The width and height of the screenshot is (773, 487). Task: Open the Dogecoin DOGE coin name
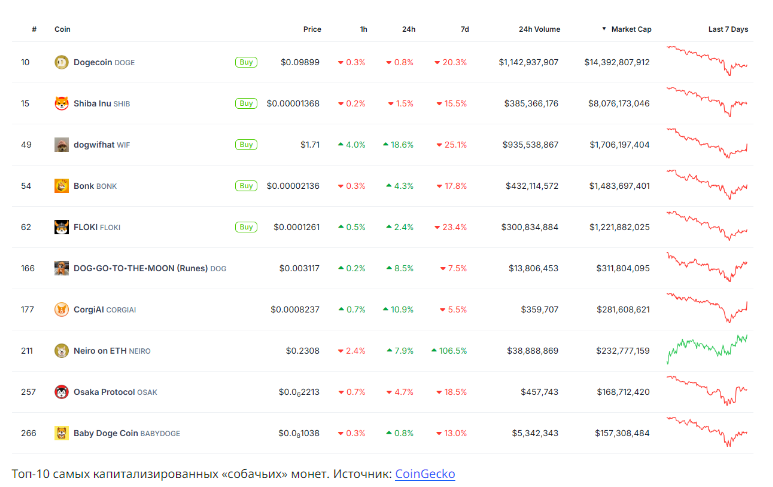pos(104,62)
